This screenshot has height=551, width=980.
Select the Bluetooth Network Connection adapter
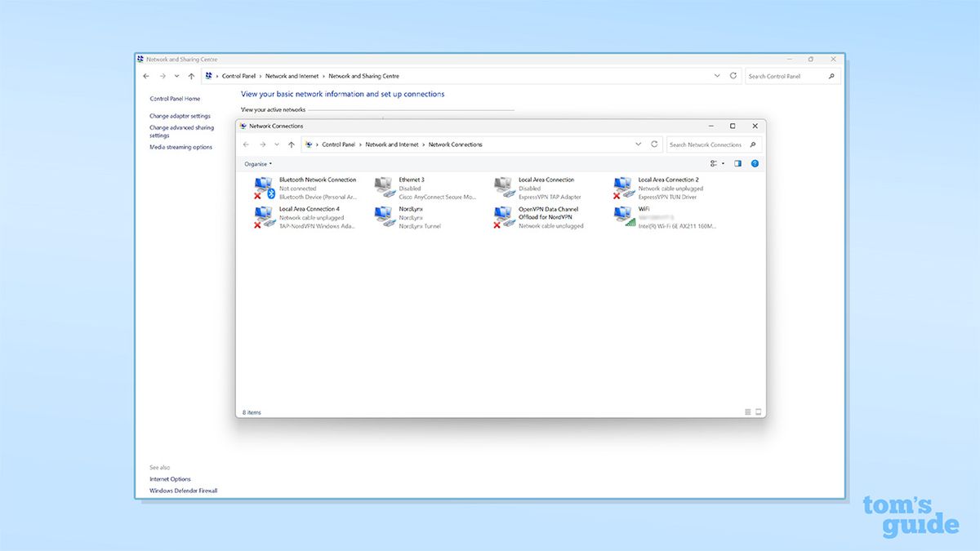tap(315, 180)
